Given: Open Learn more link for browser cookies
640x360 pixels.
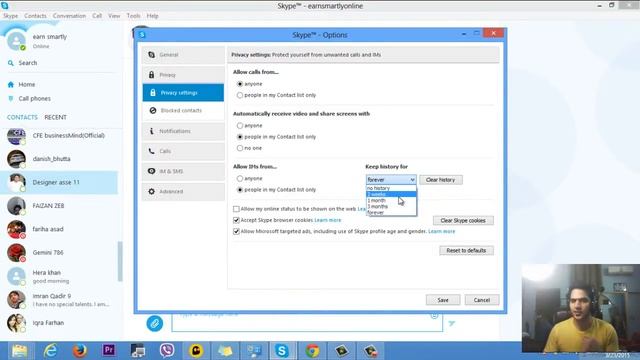Looking at the screenshot, I should pos(328,220).
